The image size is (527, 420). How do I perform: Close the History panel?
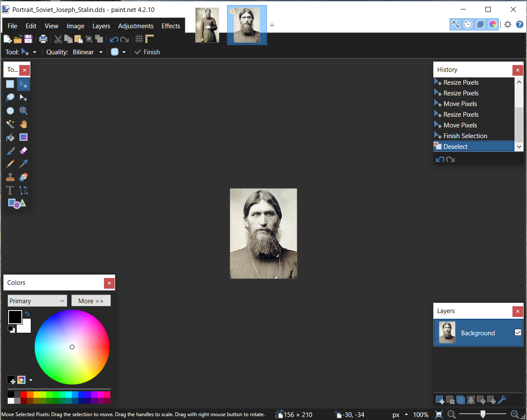[518, 70]
